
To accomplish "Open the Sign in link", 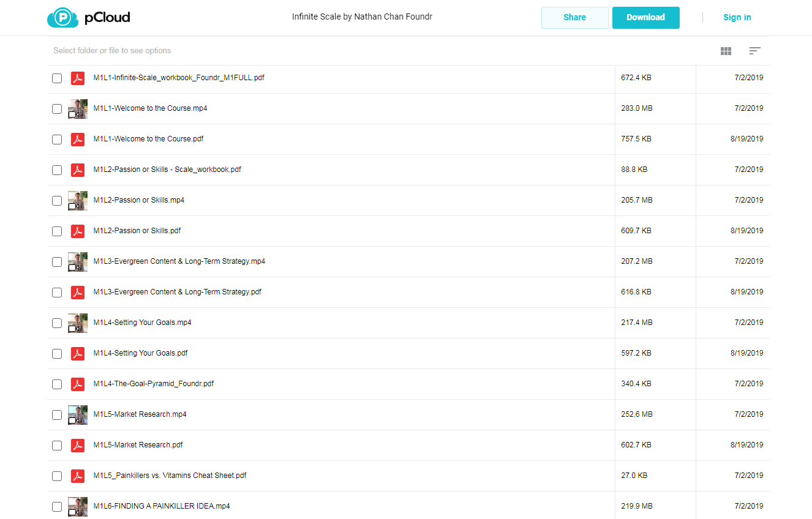I will tap(737, 17).
